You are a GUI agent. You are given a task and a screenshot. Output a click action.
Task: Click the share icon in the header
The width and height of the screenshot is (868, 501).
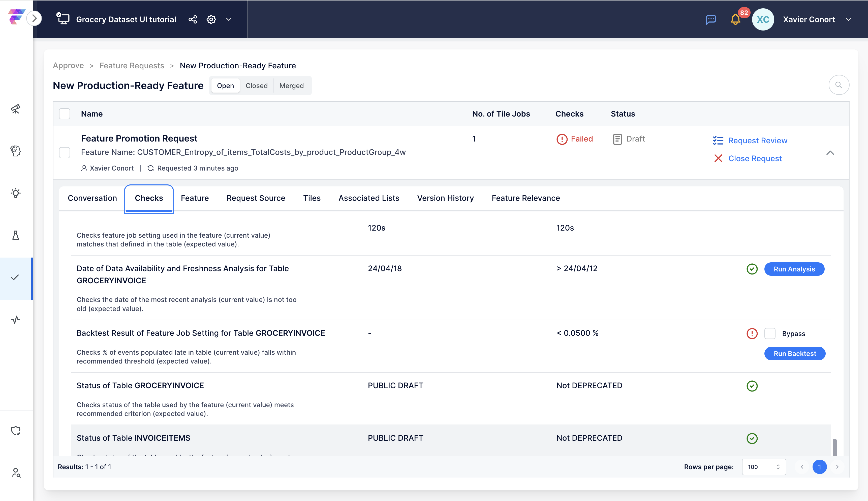(x=193, y=19)
